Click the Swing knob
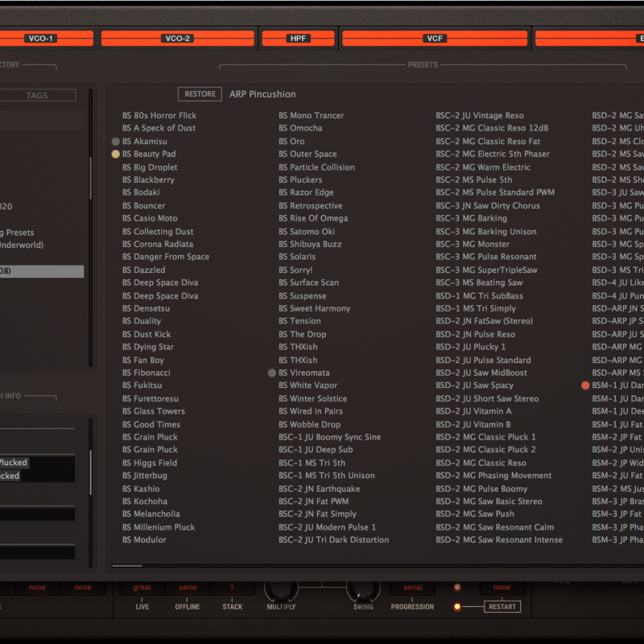The image size is (644, 644). click(363, 589)
